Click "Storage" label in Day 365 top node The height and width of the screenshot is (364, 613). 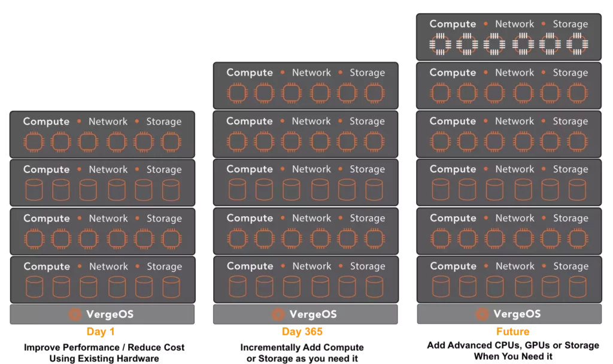[367, 73]
